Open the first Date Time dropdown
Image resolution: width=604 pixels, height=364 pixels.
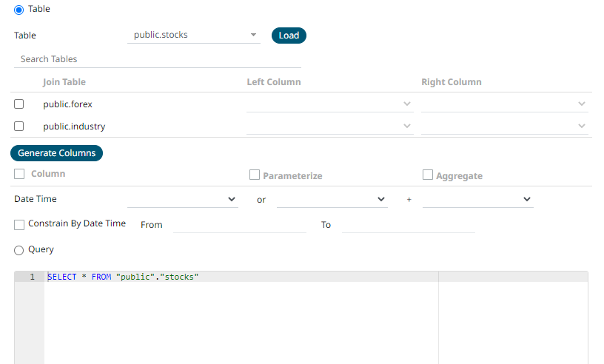pyautogui.click(x=182, y=200)
